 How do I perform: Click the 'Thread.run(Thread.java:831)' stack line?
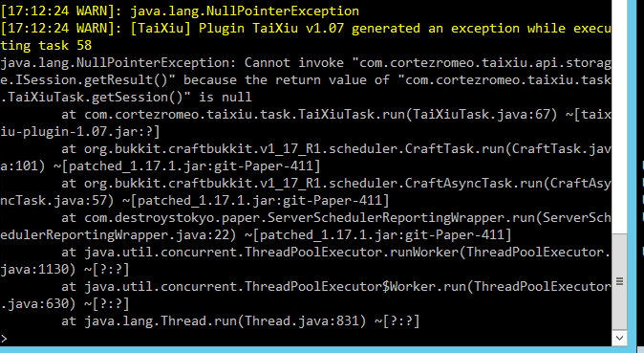tap(240, 321)
